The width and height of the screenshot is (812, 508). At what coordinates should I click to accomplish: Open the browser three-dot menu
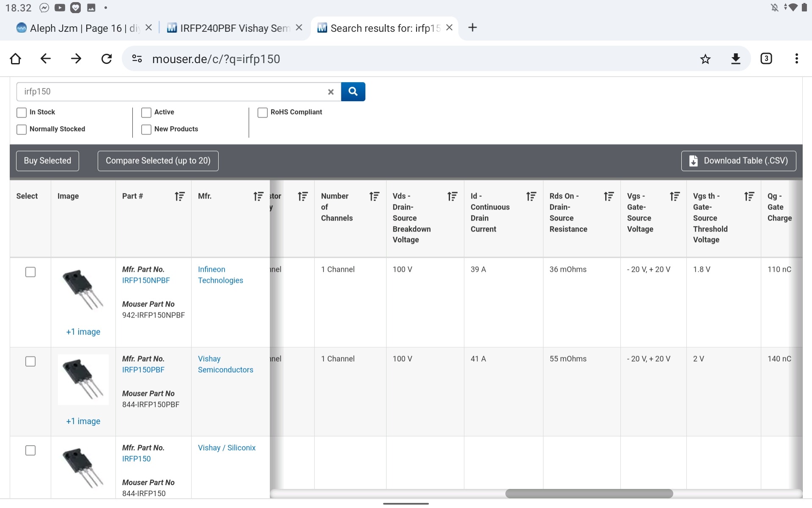[797, 59]
